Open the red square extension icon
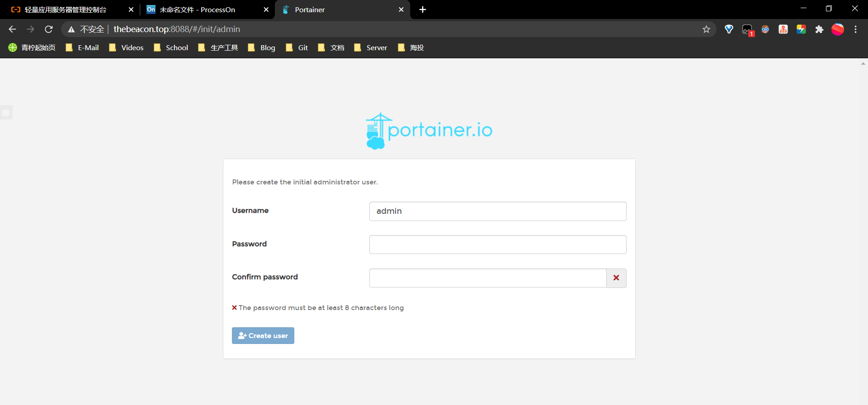 pos(783,29)
